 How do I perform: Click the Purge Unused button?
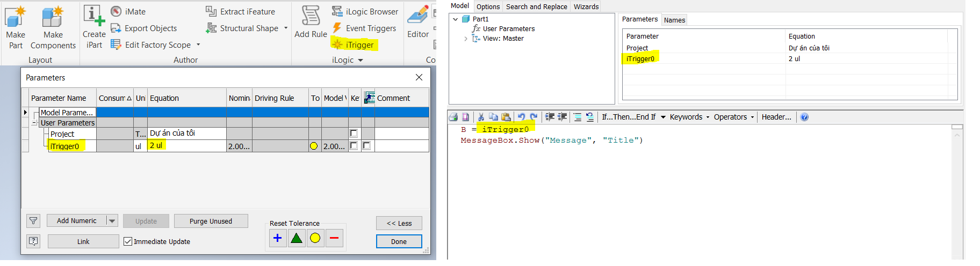tap(211, 221)
